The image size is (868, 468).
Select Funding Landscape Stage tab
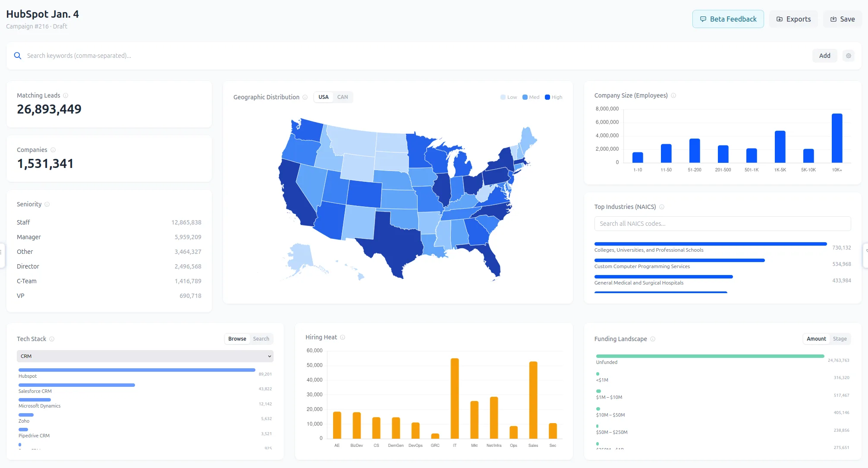(x=840, y=339)
